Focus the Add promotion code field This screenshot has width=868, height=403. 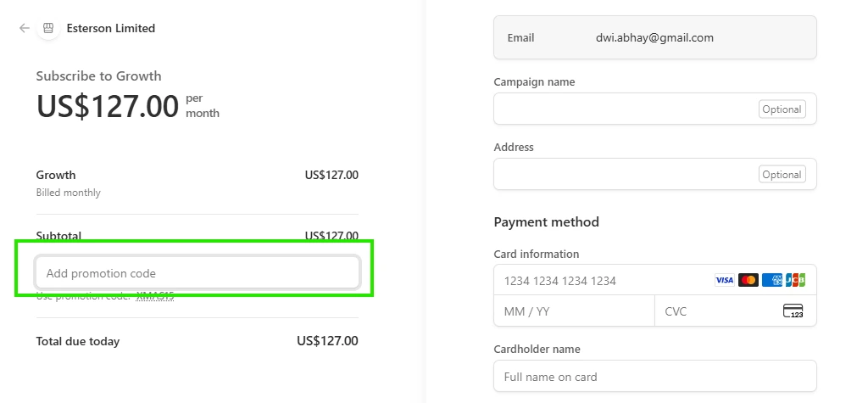[x=197, y=273]
